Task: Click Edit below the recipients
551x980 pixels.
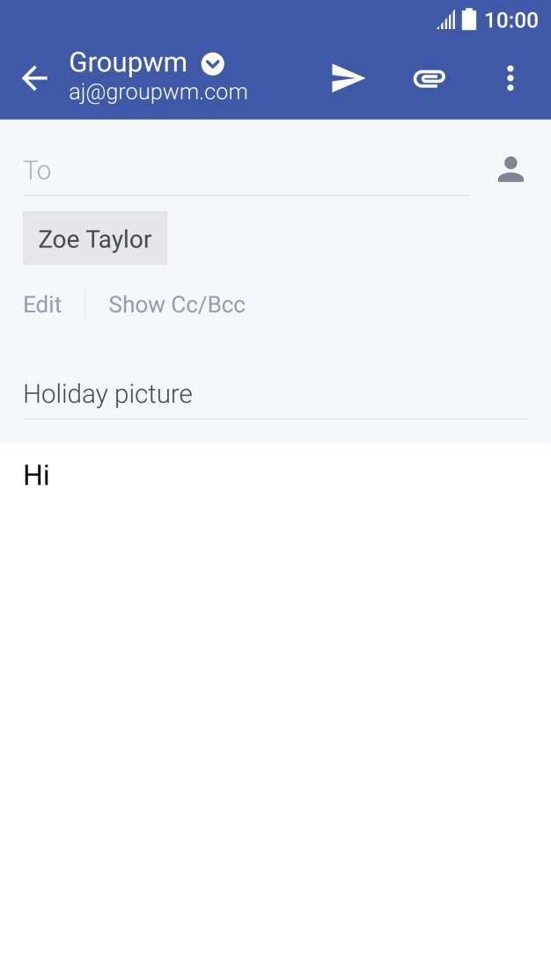Action: [x=42, y=304]
